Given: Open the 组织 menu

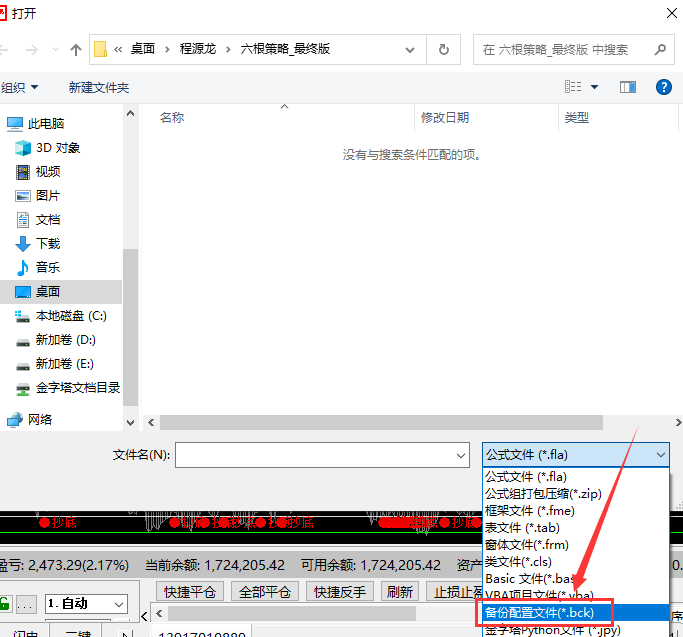Looking at the screenshot, I should coord(19,88).
